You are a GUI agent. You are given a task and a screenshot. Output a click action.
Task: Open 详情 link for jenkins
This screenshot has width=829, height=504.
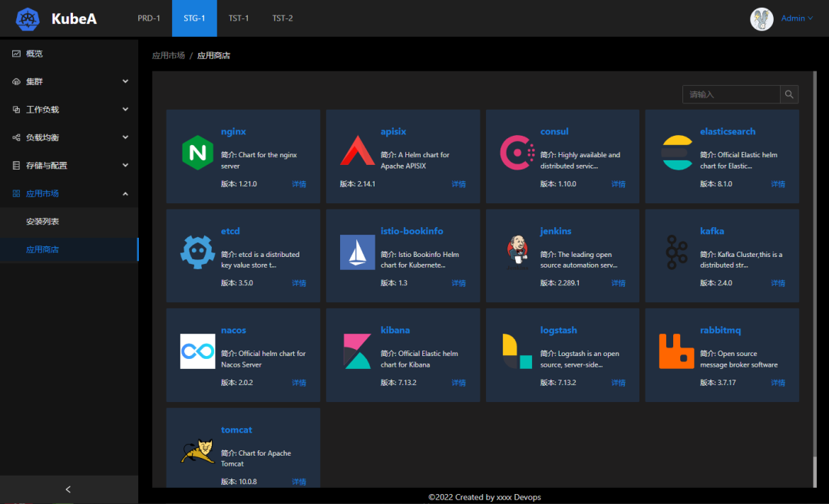(618, 283)
